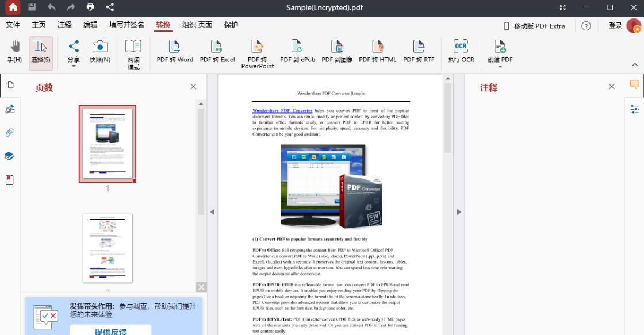This screenshot has width=644, height=335.
Task: Collapse the ribbon with the chevron
Action: 635,64
